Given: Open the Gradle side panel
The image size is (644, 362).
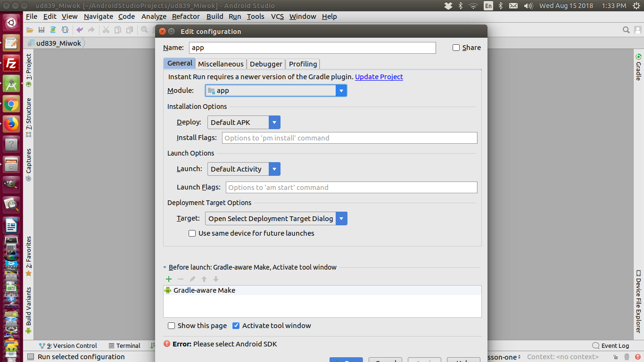Looking at the screenshot, I should (x=638, y=67).
